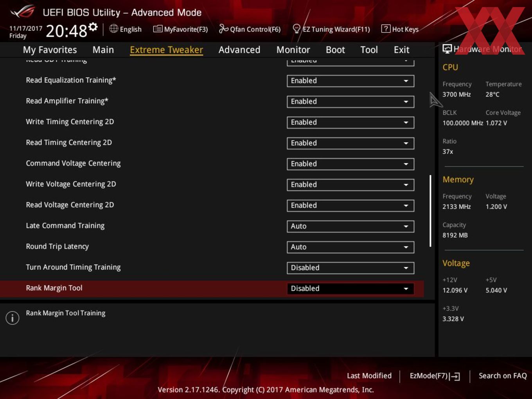Open time settings via gear icon
Image resolution: width=532 pixels, height=399 pixels.
pyautogui.click(x=93, y=27)
